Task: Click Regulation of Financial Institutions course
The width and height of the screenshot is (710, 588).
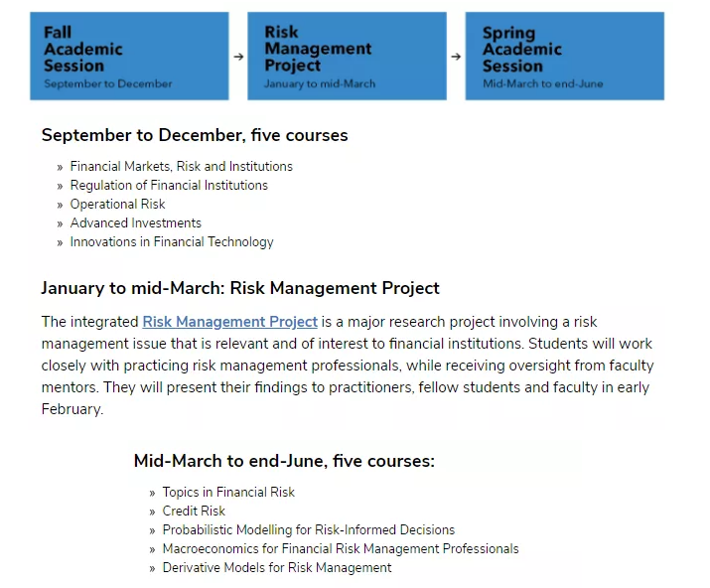Action: pyautogui.click(x=169, y=186)
